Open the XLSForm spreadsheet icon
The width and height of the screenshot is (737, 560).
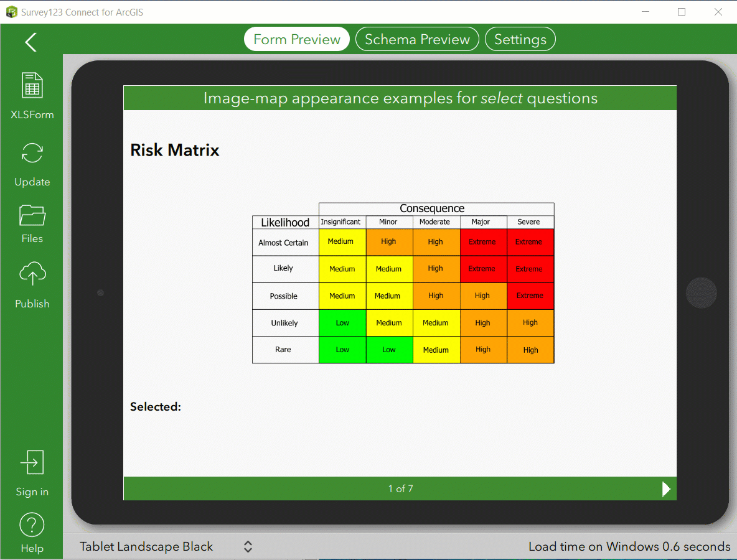(x=32, y=85)
